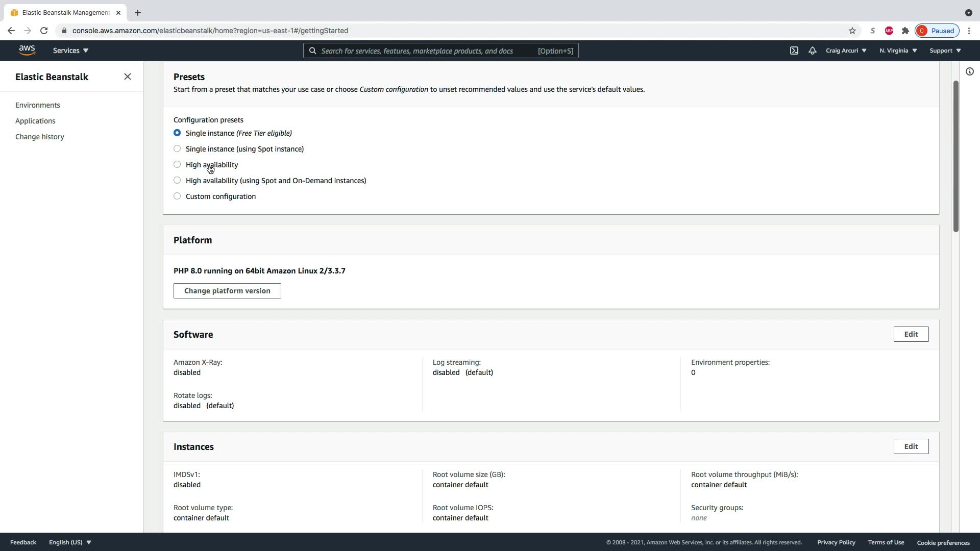Go to Environments in sidebar
The width and height of the screenshot is (980, 551).
[38, 105]
